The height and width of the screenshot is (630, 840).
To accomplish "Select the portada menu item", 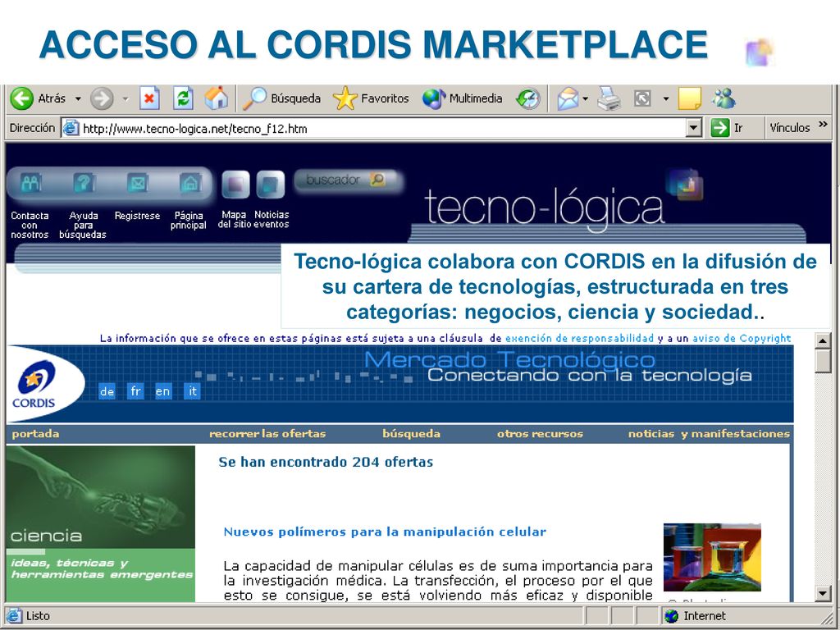I will [x=36, y=434].
